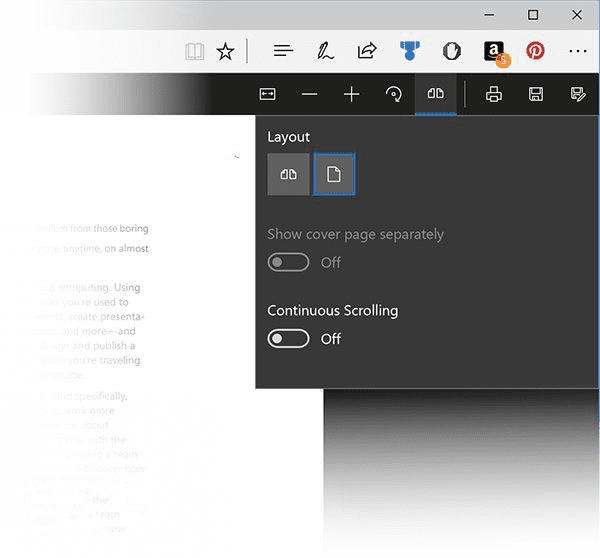
Task: Open the Share icon
Action: (x=367, y=51)
